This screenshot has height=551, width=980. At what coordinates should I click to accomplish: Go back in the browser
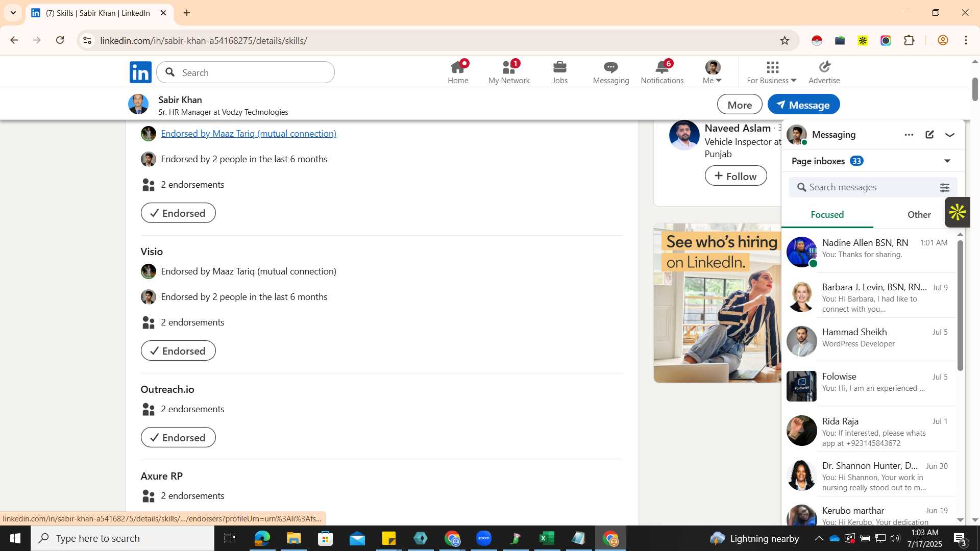[x=14, y=40]
